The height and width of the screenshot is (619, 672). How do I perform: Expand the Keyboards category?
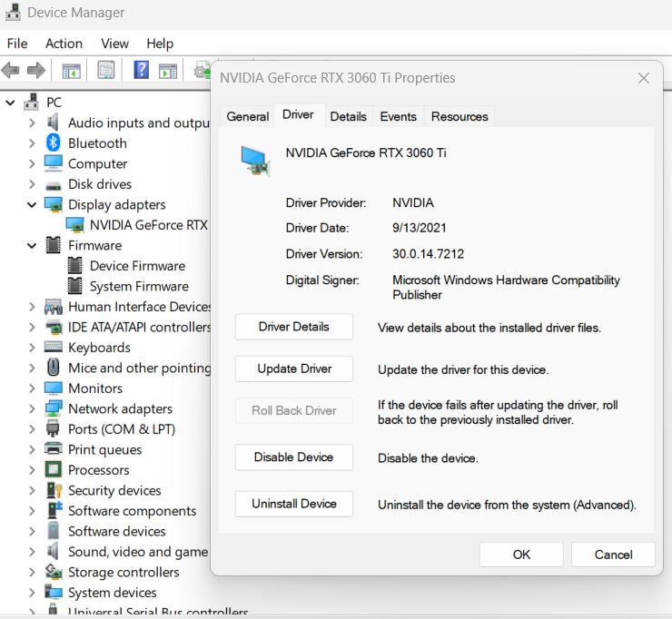pyautogui.click(x=32, y=348)
